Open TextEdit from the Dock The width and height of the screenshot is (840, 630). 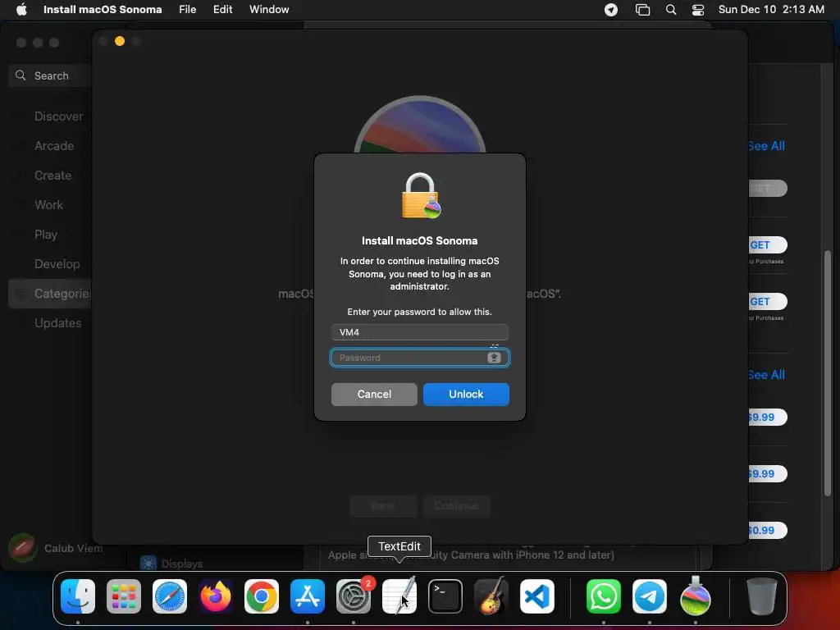[x=399, y=596]
